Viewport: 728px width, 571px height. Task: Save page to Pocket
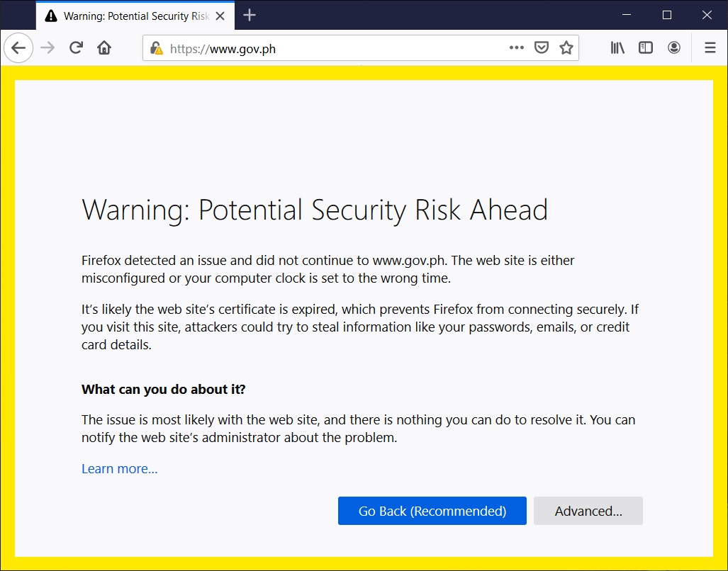click(541, 48)
